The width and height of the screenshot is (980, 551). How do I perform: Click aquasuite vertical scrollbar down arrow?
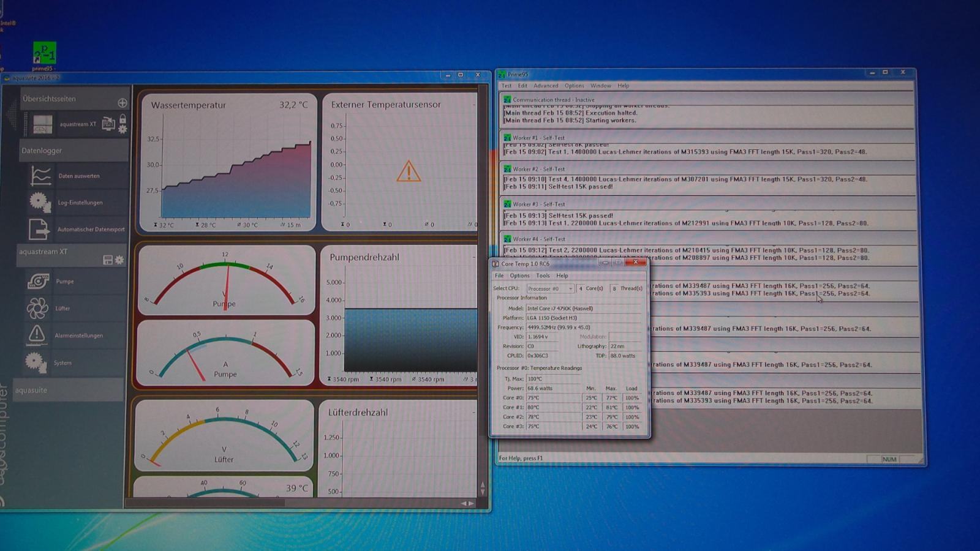(483, 492)
